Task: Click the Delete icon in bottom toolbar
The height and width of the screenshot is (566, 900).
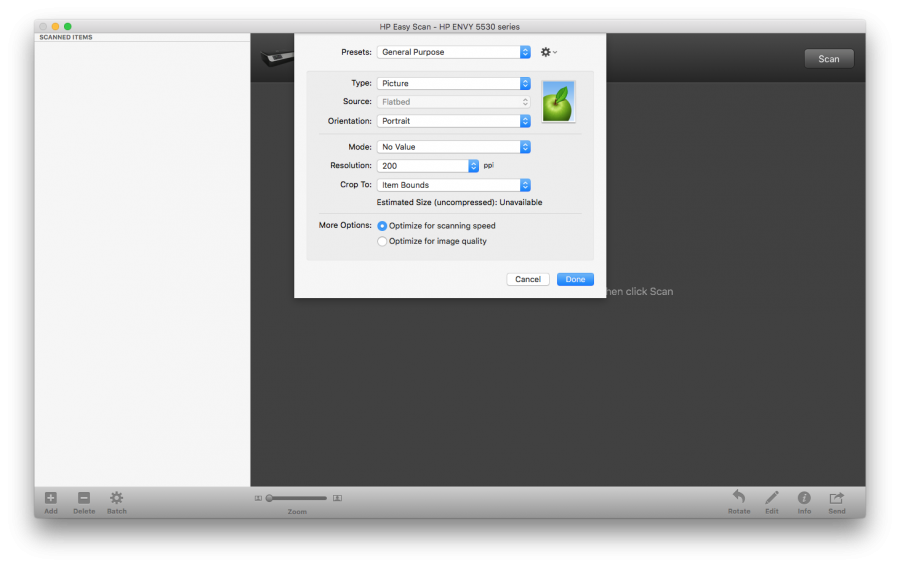Action: tap(84, 498)
